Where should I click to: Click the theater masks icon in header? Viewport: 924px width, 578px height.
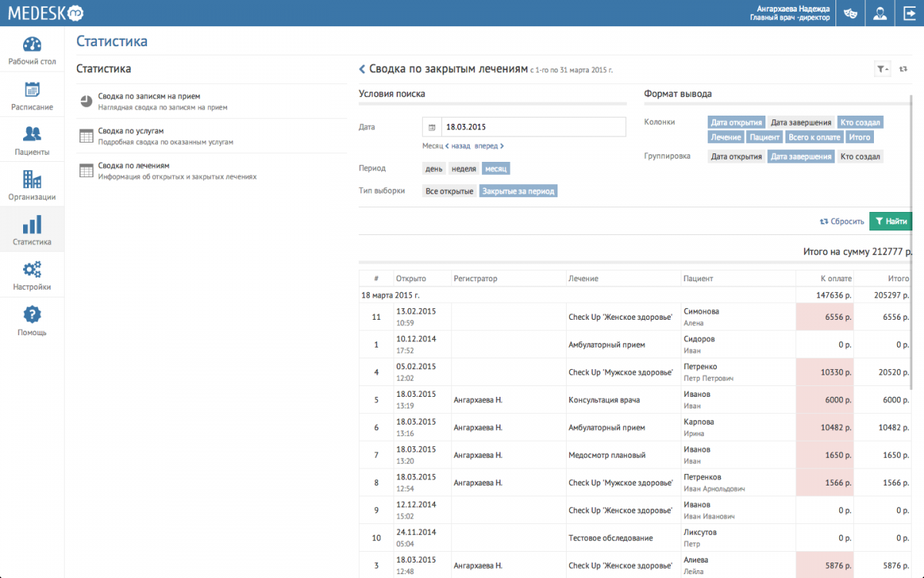850,13
